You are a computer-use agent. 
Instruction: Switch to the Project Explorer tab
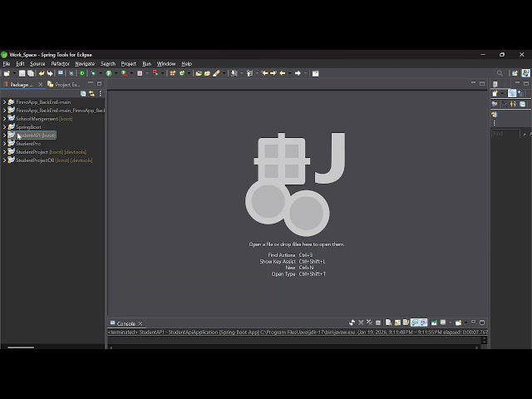click(x=64, y=85)
